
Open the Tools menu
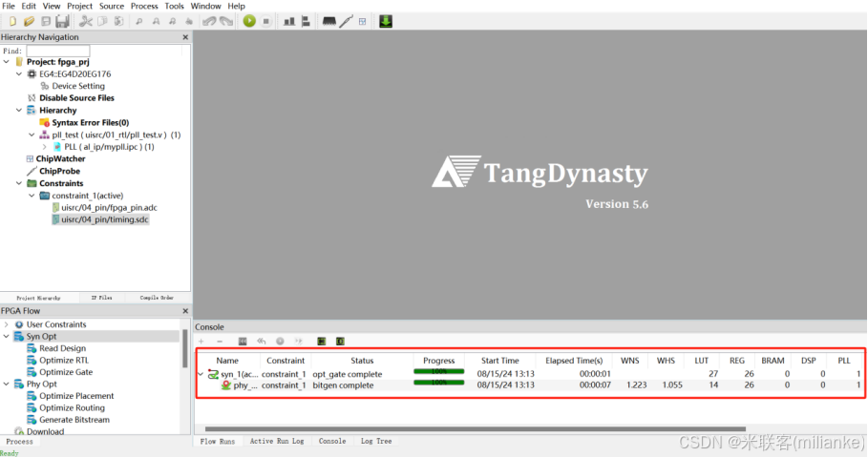(x=174, y=6)
